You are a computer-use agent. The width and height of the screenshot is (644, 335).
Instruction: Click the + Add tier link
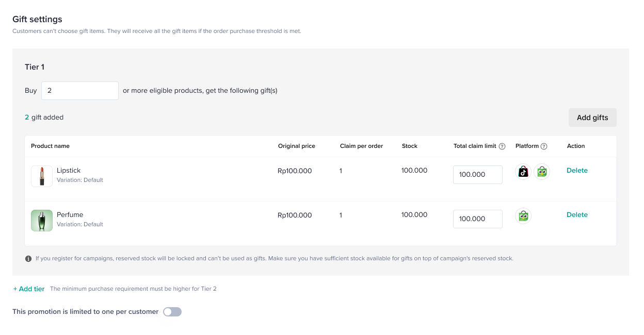click(29, 289)
